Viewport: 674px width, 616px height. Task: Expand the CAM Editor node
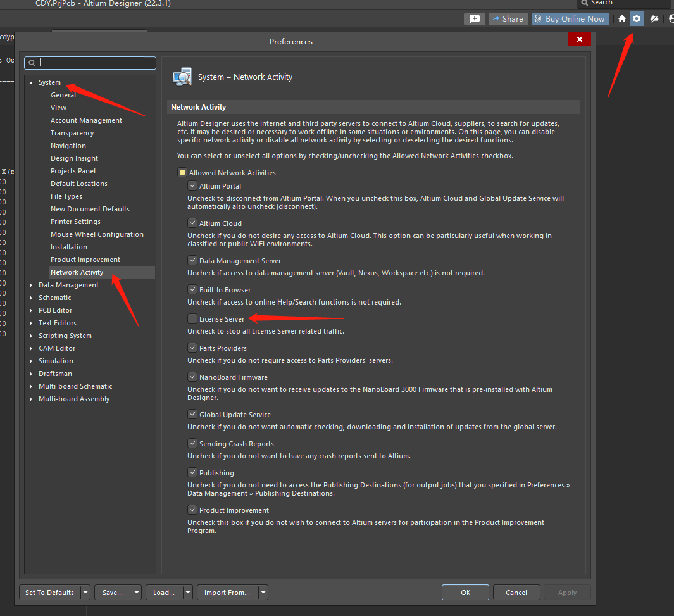click(31, 348)
